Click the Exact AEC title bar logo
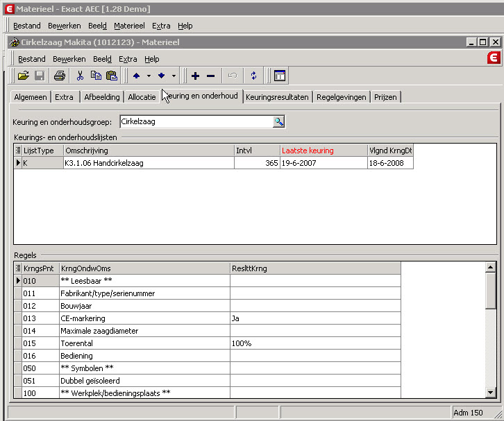This screenshot has width=504, height=421. click(9, 9)
